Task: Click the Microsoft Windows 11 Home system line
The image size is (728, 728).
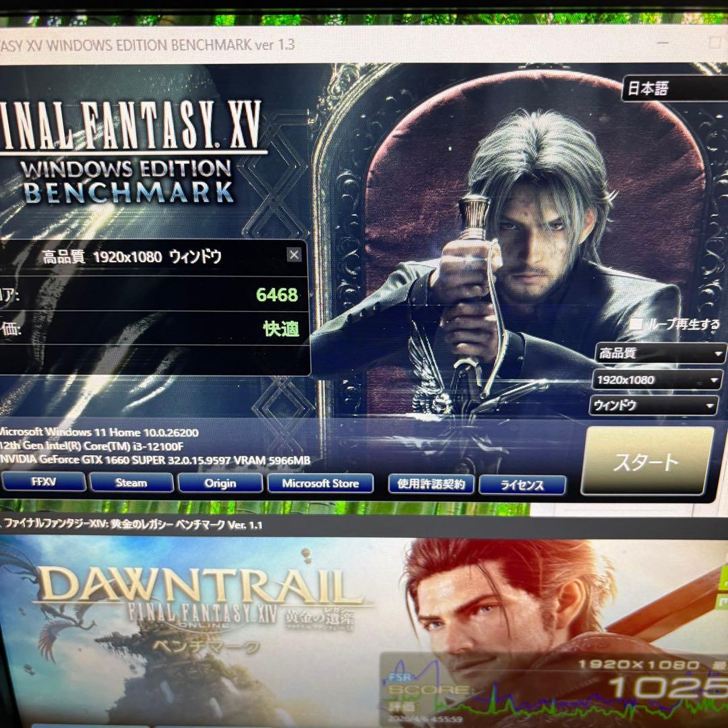Action: point(98,432)
